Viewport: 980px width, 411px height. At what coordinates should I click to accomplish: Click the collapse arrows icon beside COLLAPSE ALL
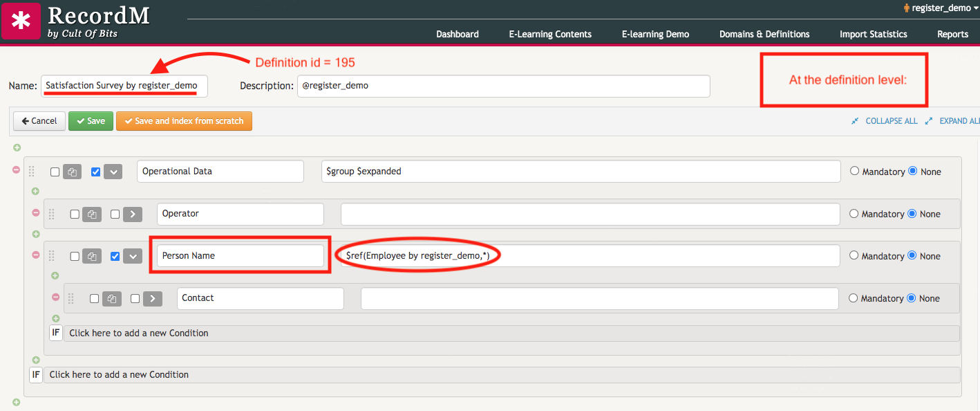855,121
